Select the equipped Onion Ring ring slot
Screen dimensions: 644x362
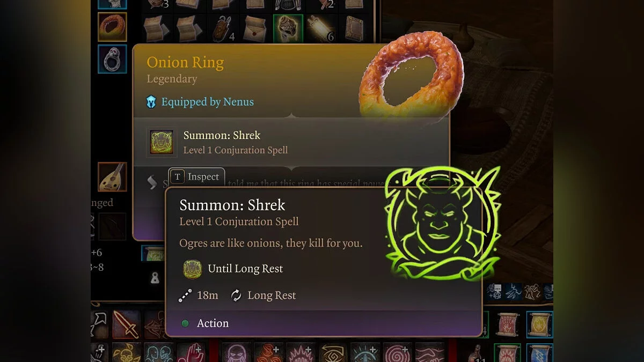click(112, 27)
